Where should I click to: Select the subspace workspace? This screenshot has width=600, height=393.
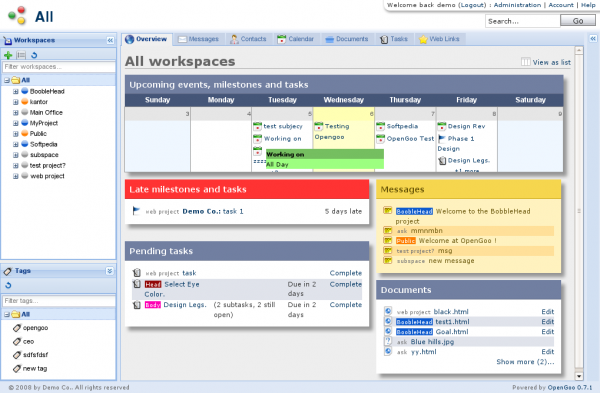[x=44, y=155]
